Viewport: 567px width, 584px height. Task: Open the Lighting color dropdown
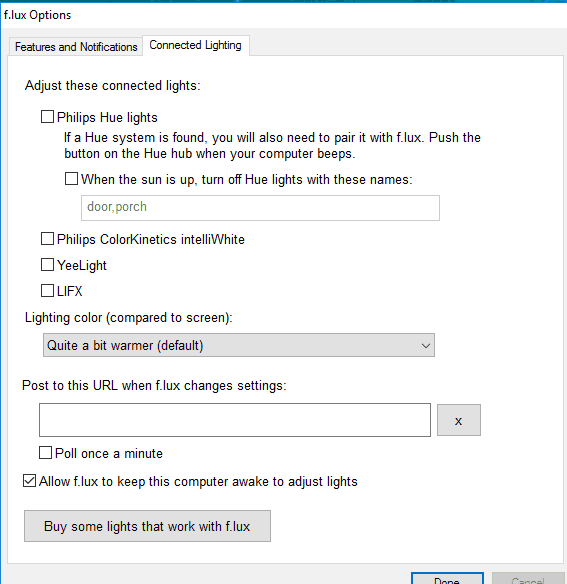click(x=239, y=345)
